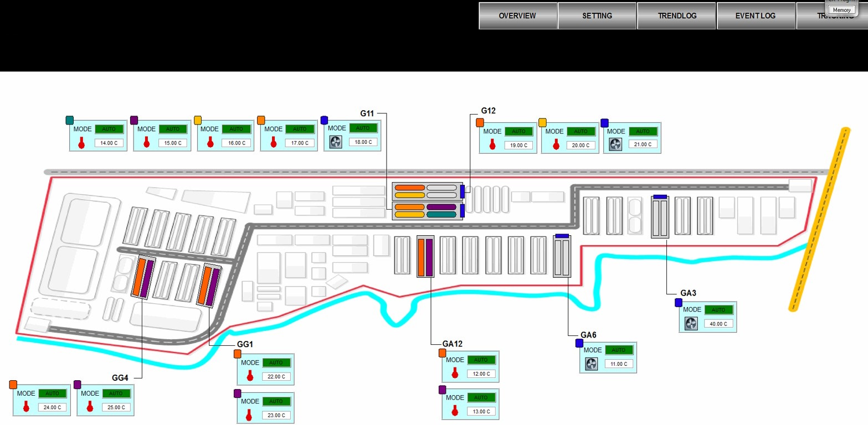Viewport: 868px width, 425px height.
Task: Click the Memory button
Action: click(x=841, y=10)
